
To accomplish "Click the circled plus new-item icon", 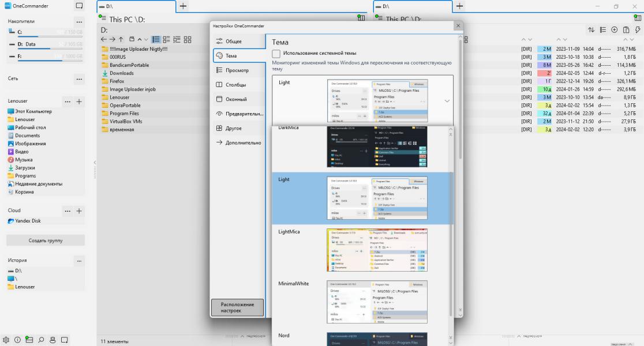I will tap(615, 29).
